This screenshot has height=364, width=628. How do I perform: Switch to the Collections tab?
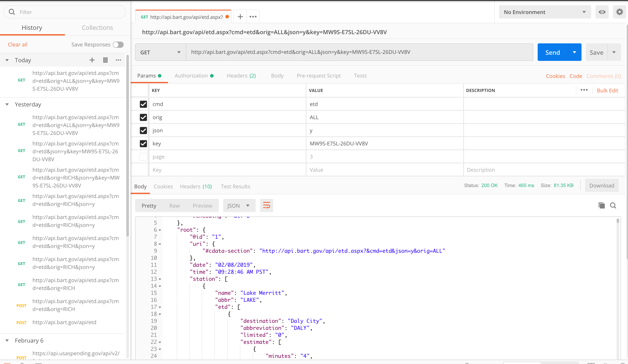97,28
